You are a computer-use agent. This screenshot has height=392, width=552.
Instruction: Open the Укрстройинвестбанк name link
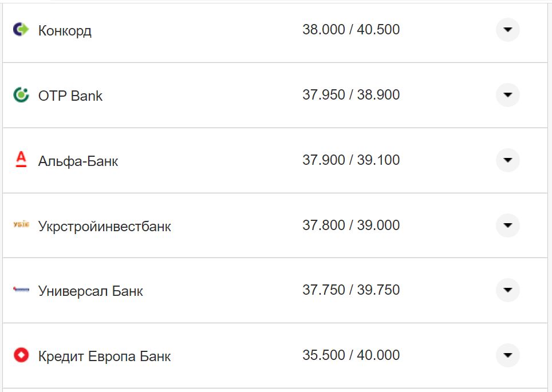coord(104,226)
